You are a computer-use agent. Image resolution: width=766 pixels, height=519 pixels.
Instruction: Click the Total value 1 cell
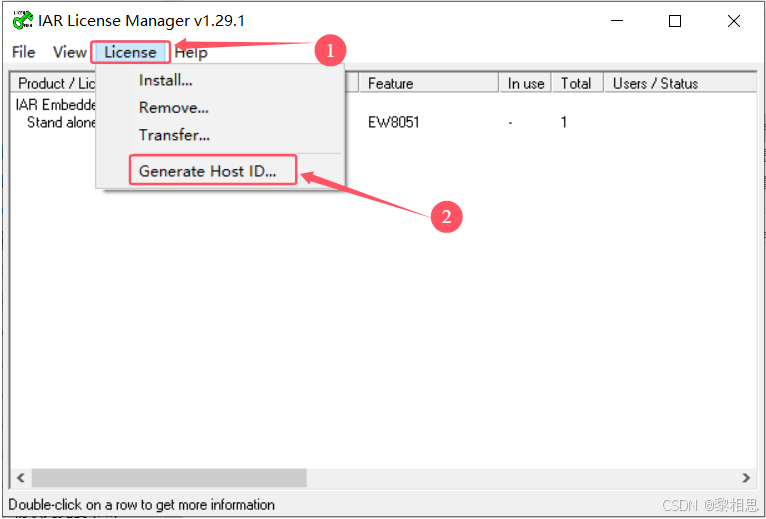(564, 122)
